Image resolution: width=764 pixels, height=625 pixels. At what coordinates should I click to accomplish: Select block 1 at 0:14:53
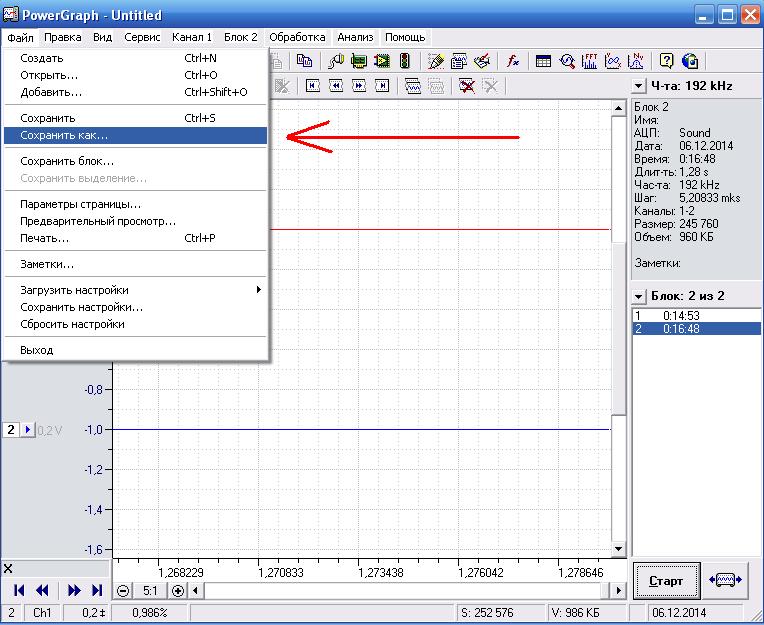point(696,316)
